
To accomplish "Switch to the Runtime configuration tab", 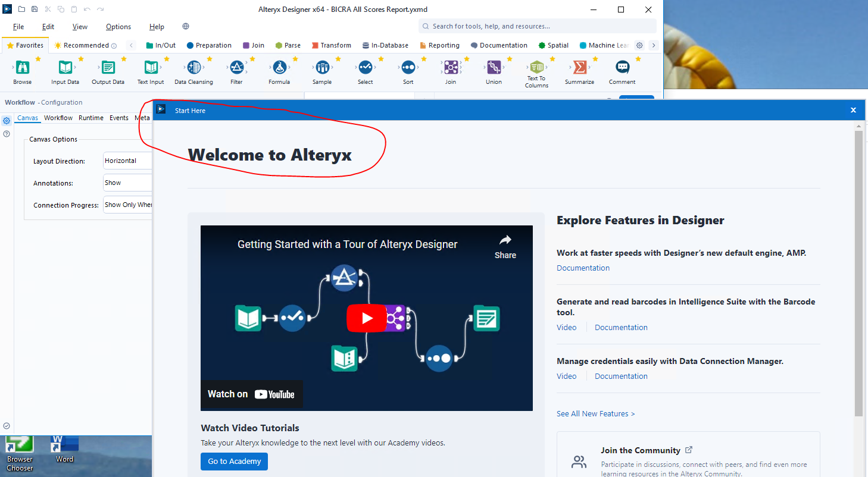I will tap(90, 118).
